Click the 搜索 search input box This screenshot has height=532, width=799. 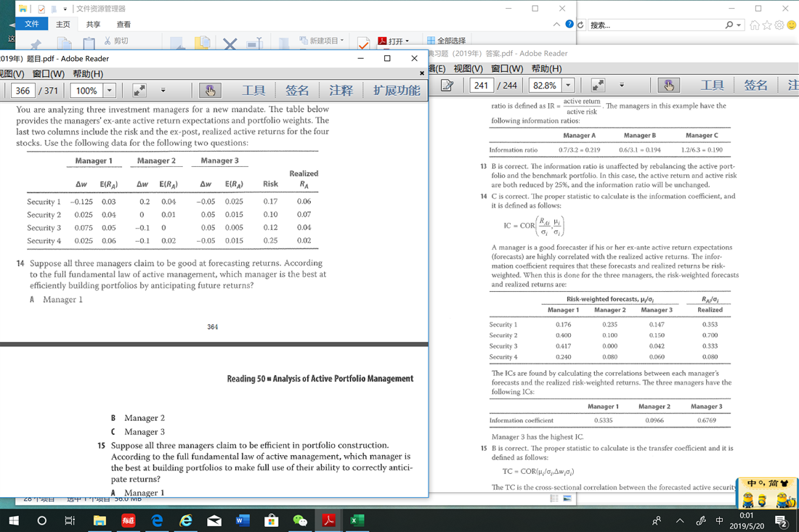[x=655, y=25]
